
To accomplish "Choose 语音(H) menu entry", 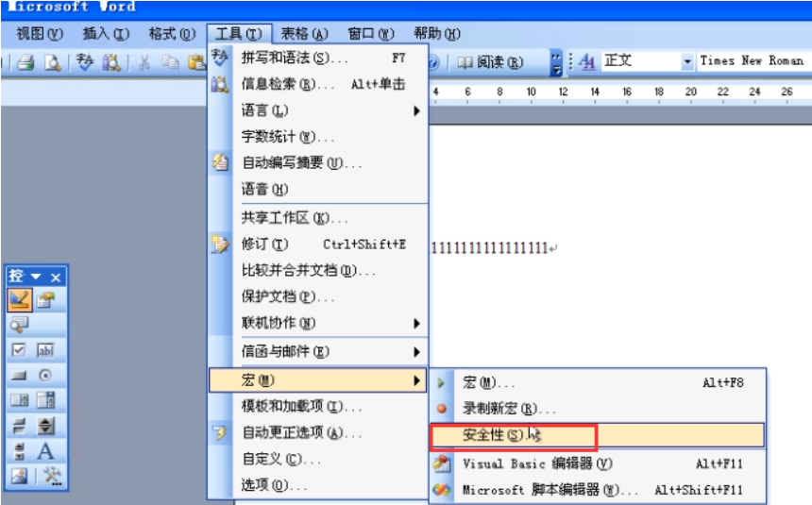I will click(x=318, y=189).
